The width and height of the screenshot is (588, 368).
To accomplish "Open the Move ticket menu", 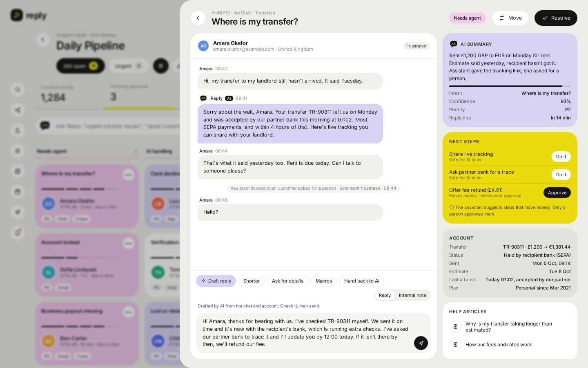I will [x=510, y=18].
